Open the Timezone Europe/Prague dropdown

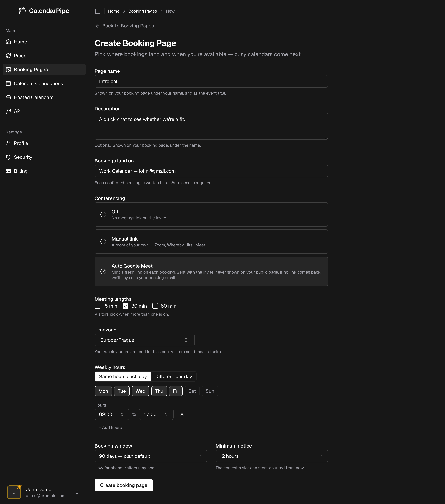point(145,340)
